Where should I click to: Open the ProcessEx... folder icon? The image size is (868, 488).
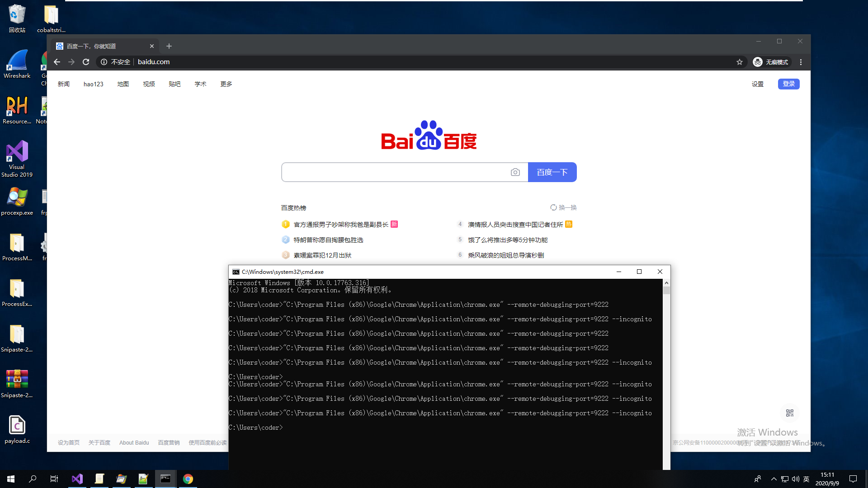[17, 292]
